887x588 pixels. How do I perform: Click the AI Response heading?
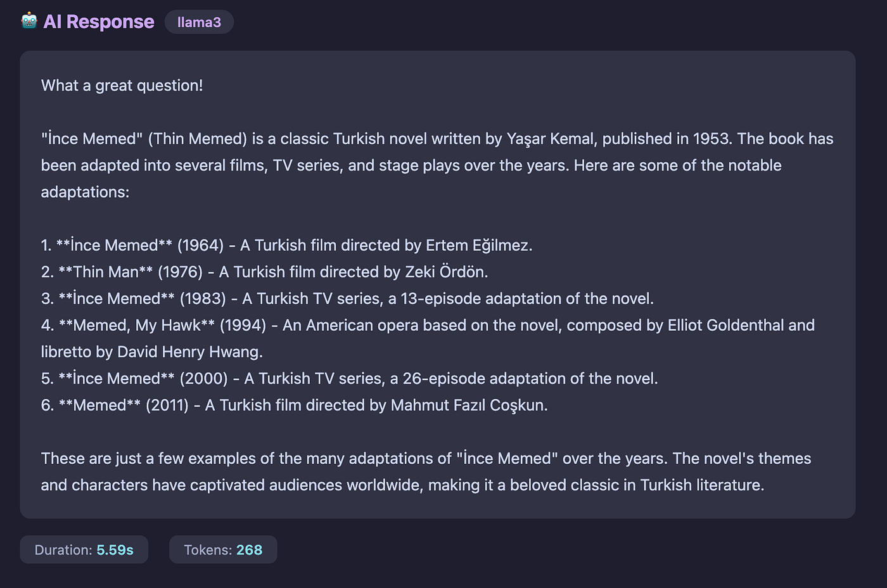click(x=98, y=22)
